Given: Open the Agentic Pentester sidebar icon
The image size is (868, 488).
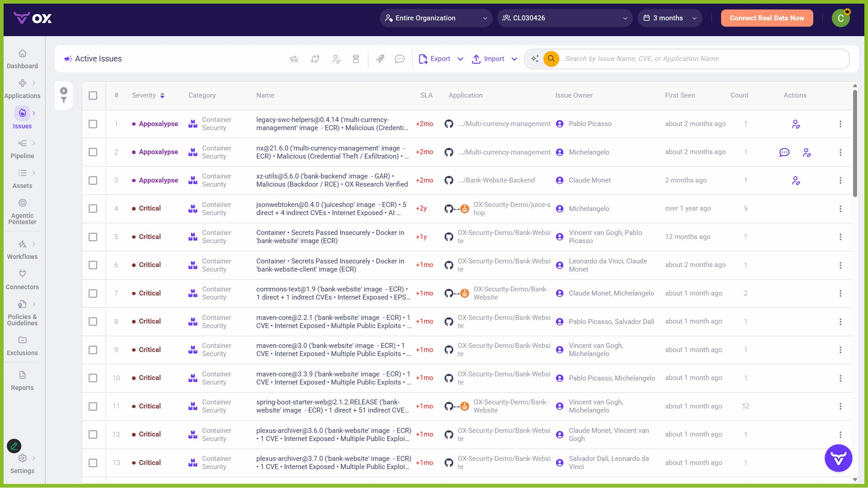Looking at the screenshot, I should 22,203.
